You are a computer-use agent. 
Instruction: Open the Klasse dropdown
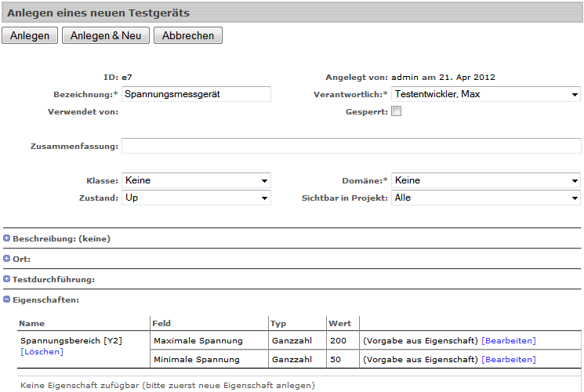(x=196, y=180)
